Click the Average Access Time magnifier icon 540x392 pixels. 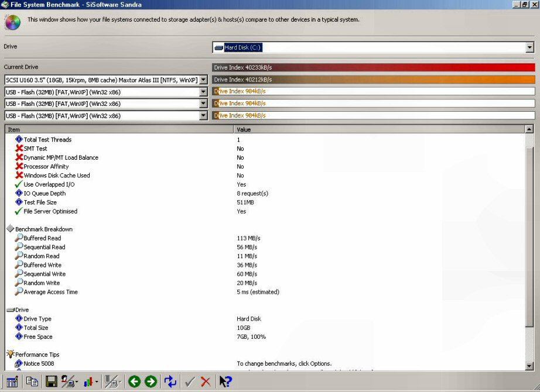(19, 291)
